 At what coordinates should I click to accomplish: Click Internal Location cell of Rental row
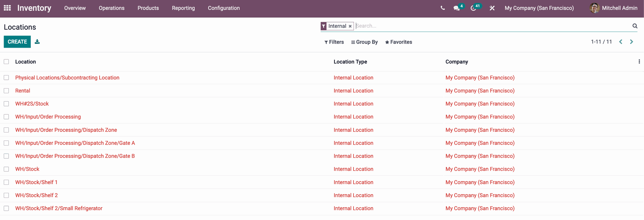[353, 91]
